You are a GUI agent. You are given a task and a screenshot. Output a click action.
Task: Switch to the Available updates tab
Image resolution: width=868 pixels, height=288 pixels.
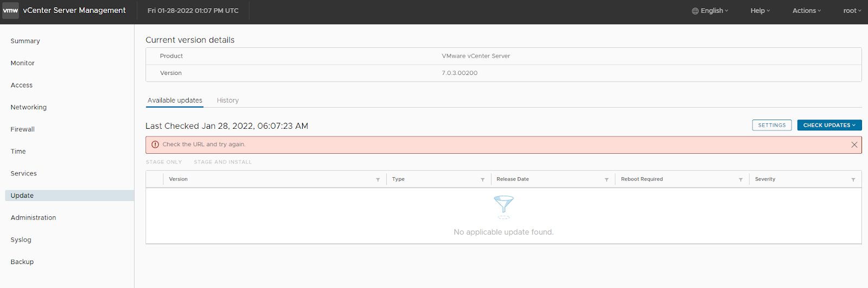[x=175, y=101]
